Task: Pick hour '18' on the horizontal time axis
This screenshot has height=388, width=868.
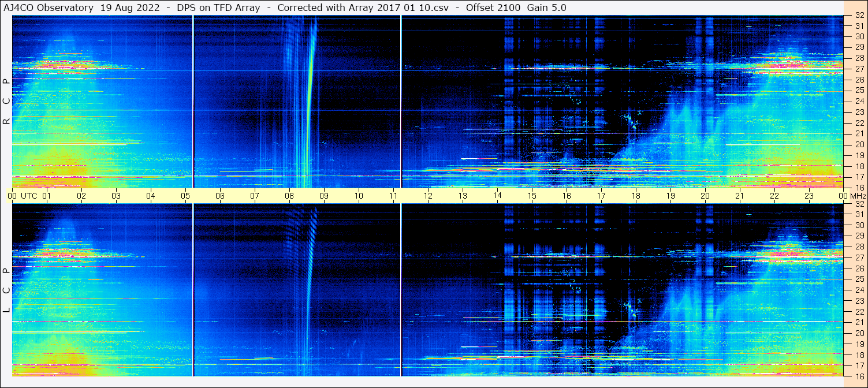Action: click(636, 196)
